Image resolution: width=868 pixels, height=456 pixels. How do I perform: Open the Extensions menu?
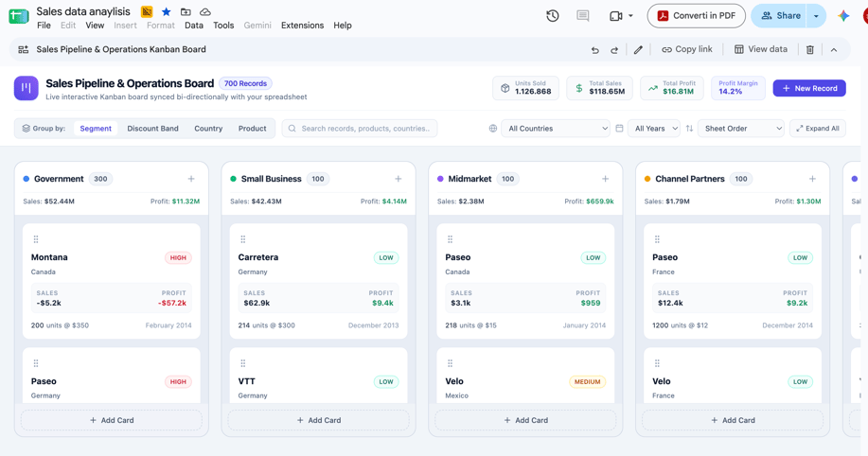(x=302, y=26)
